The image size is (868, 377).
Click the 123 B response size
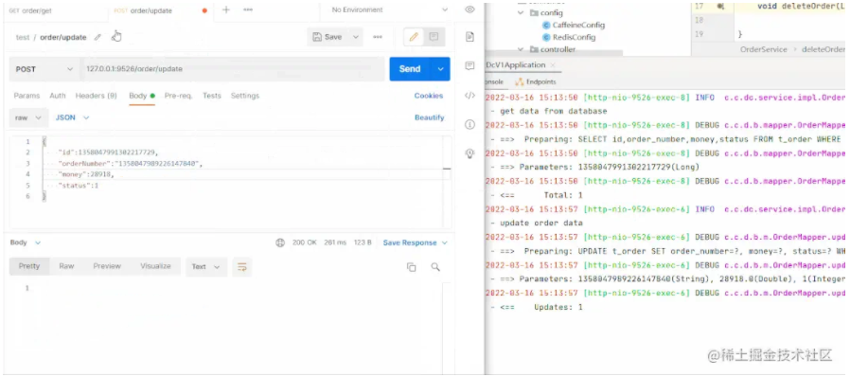(x=362, y=242)
